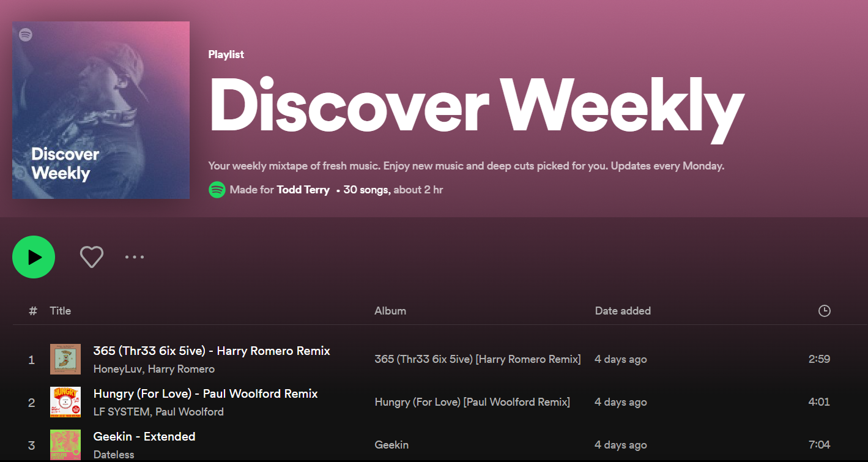Open Todd Terry's profile link
Screen dimensions: 868x462
pos(303,190)
